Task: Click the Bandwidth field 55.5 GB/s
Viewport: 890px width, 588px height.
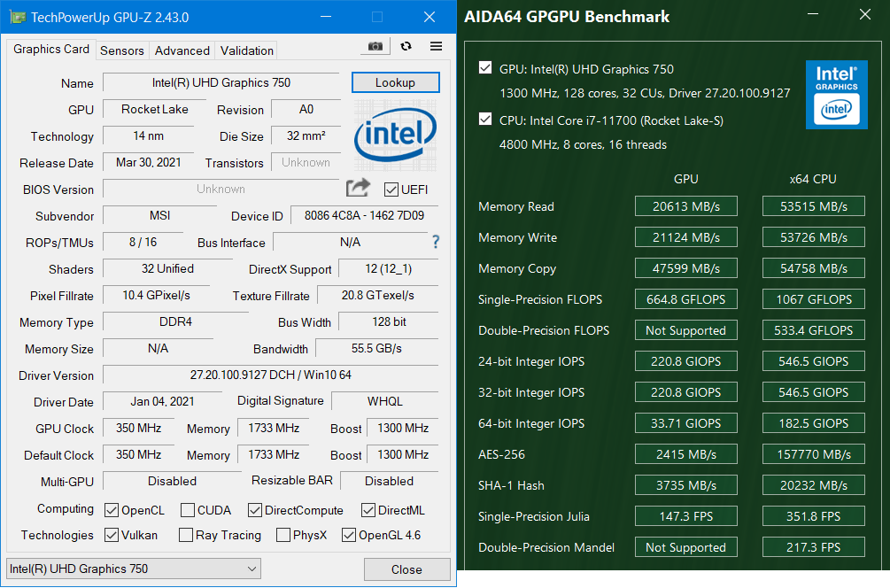Action: click(376, 349)
